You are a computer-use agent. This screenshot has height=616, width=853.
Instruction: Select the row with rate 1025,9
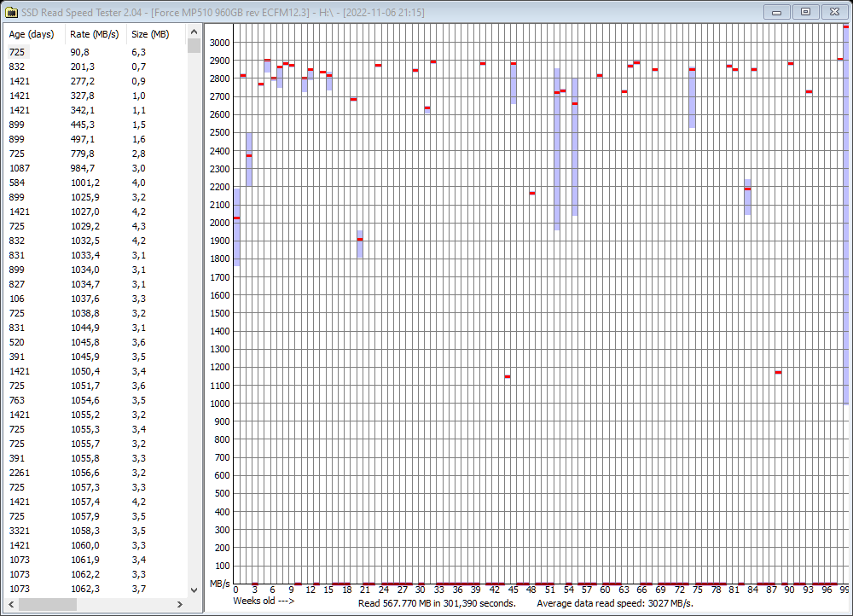click(x=96, y=197)
